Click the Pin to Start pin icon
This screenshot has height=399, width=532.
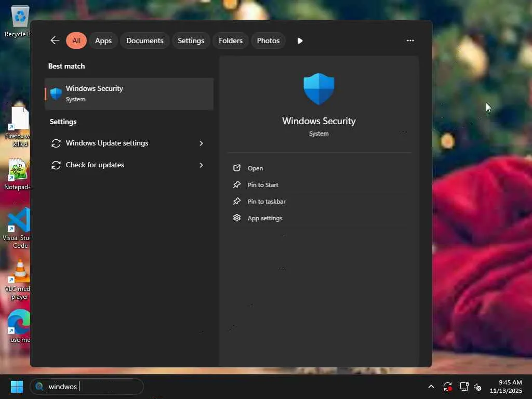(x=237, y=184)
